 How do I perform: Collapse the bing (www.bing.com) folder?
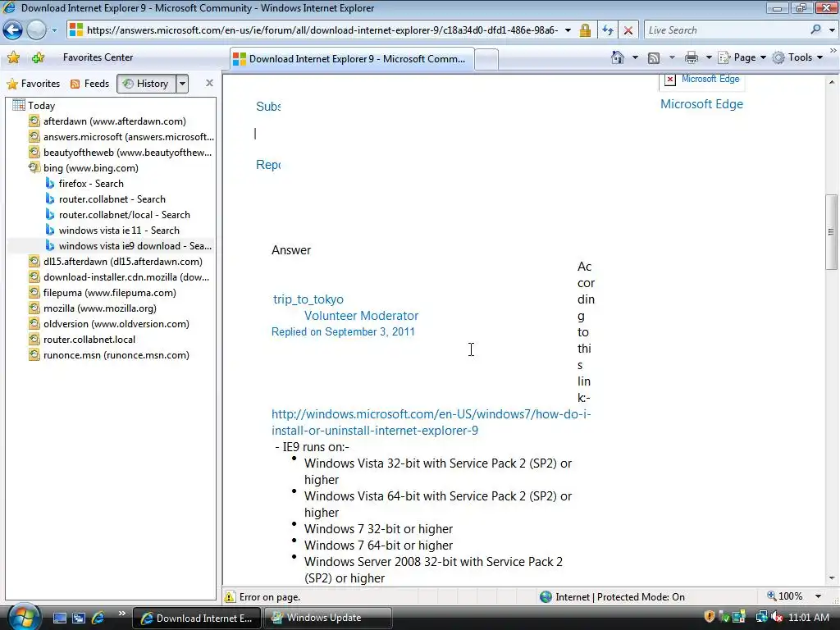click(84, 167)
